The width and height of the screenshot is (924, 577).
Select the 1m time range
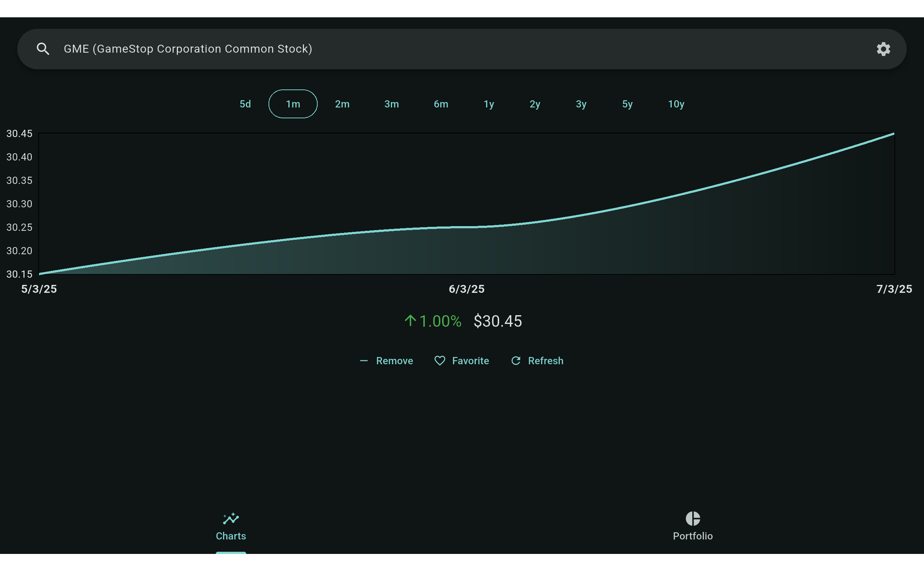(x=293, y=104)
